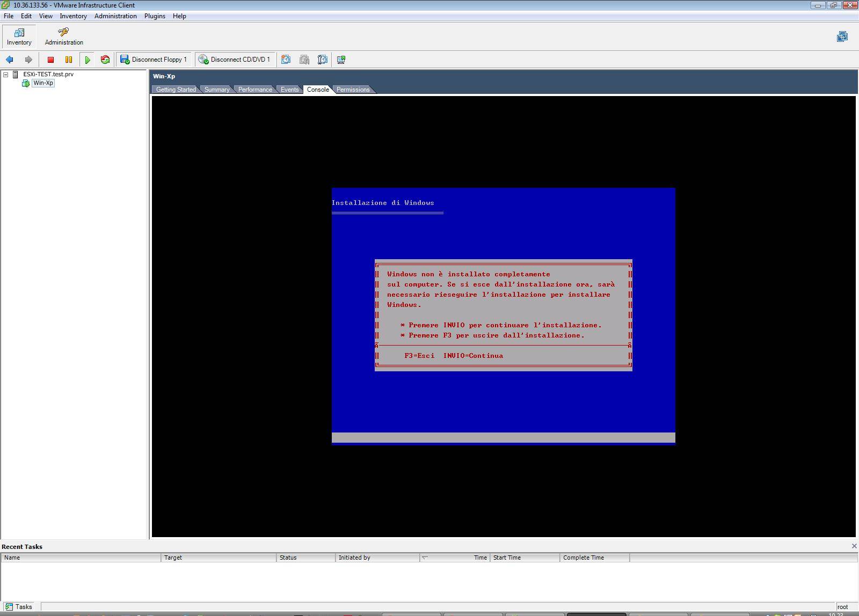Select the Console tab

tap(318, 90)
